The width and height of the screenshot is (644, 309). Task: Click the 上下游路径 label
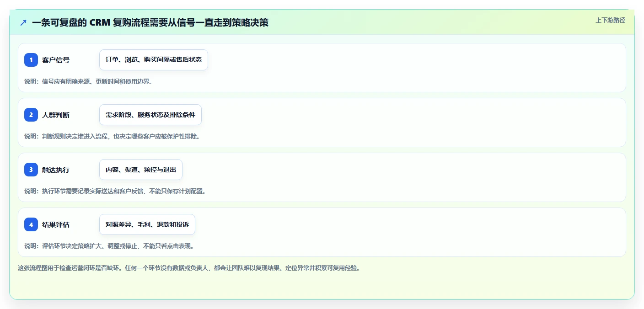click(610, 20)
